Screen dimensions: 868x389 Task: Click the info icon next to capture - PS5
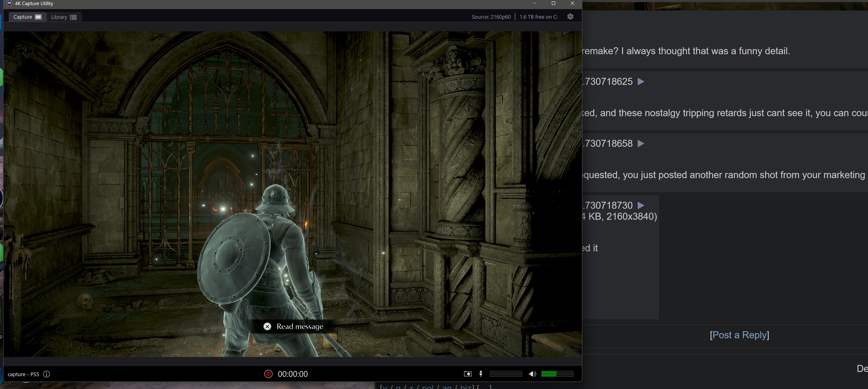47,374
